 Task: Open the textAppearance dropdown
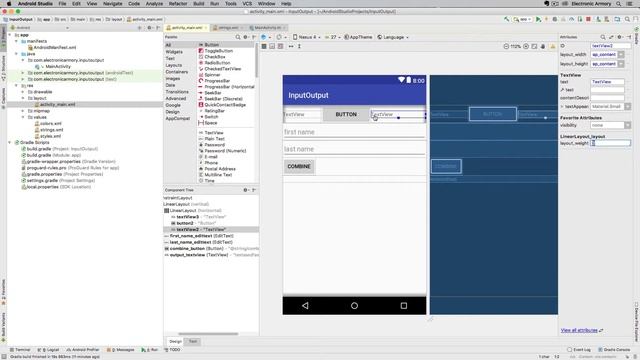pos(627,107)
